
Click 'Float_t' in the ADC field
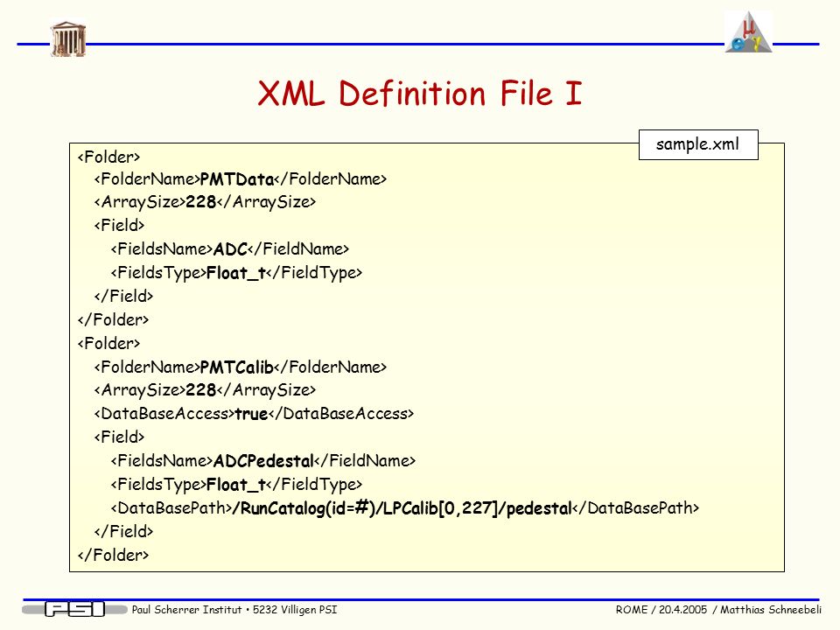pos(235,273)
